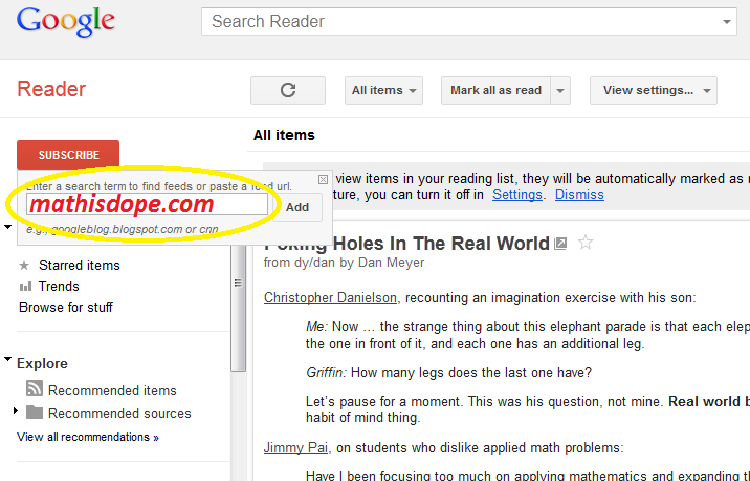Open the Mark all as read arrow menu
The image size is (750, 481).
[x=560, y=90]
